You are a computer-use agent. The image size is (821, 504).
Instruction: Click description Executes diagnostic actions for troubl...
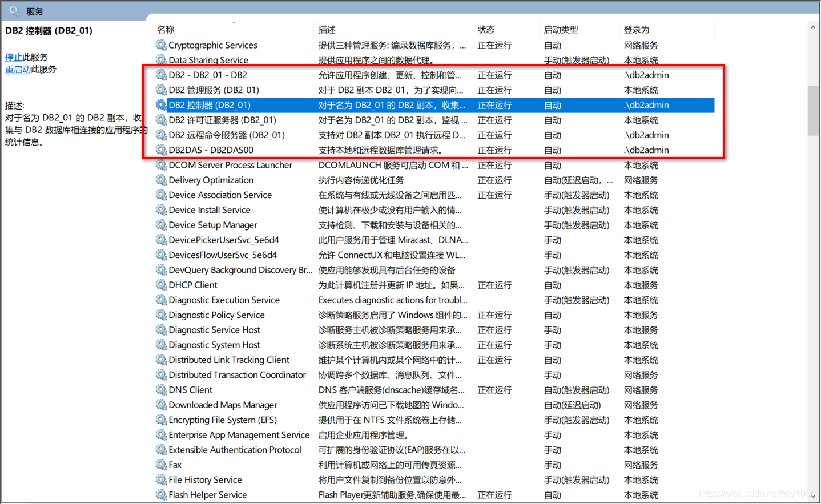coord(393,300)
